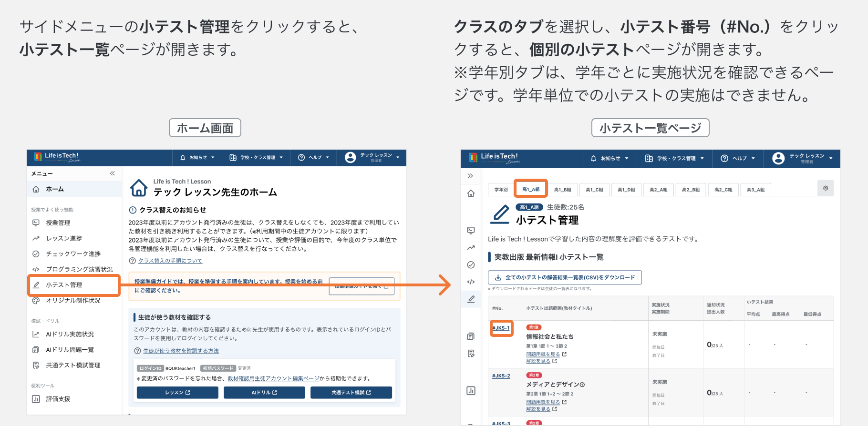
Task: Open 学校・クラス管理 dropdown on the home screen header
Action: tap(256, 157)
